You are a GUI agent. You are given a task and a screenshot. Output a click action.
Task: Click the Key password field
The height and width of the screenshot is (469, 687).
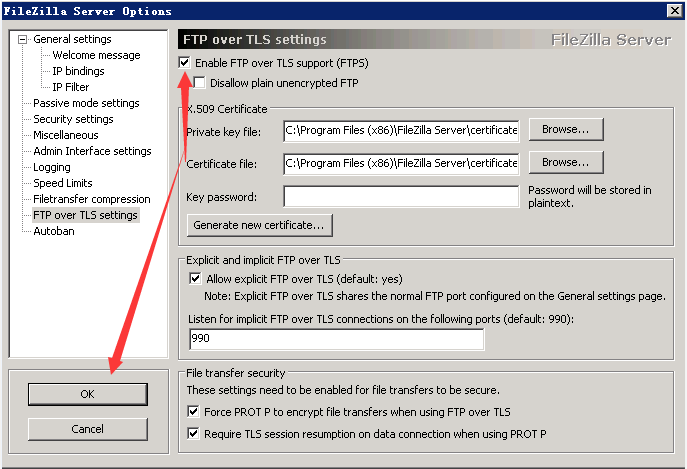point(401,196)
